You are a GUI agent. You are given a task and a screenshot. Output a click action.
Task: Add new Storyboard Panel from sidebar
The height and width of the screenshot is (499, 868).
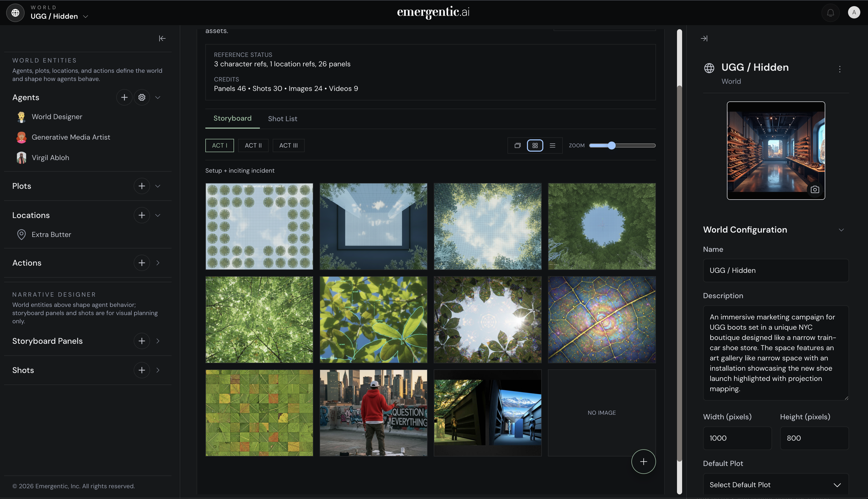coord(142,341)
